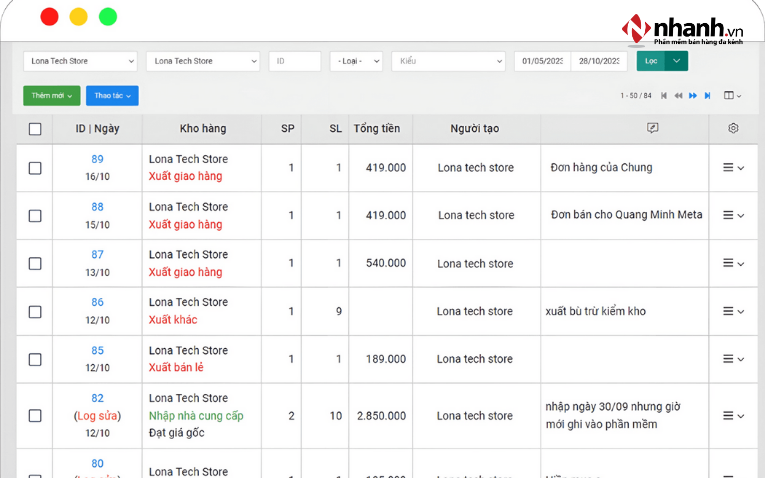Jump to the last page of results
This screenshot has height=478, width=765.
(x=708, y=96)
